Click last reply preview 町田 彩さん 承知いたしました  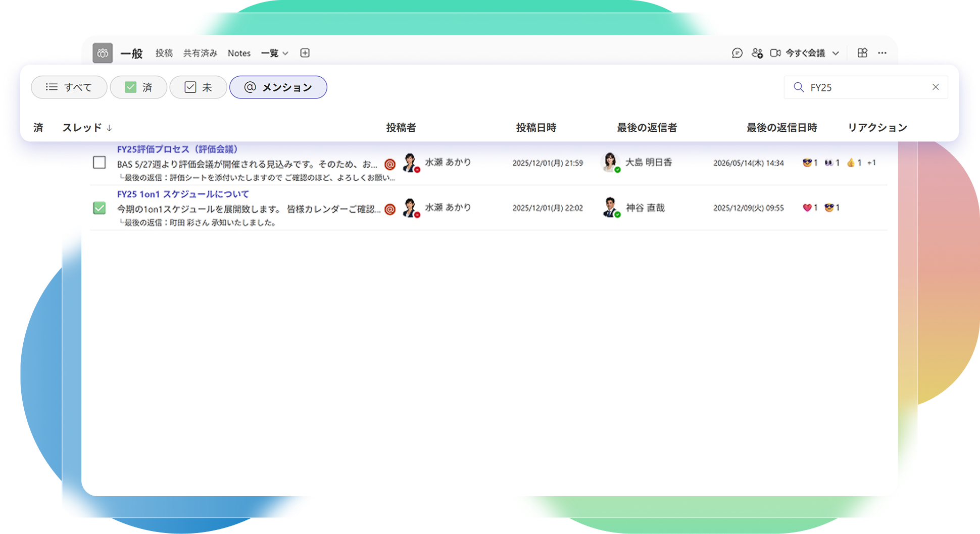198,223
